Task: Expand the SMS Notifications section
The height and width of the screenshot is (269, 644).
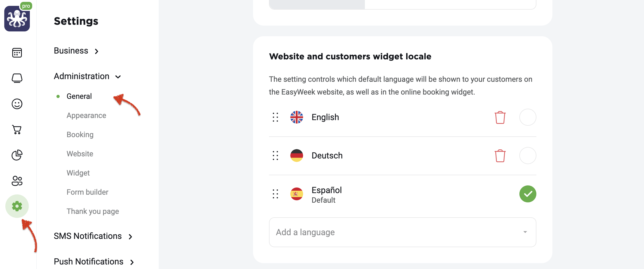Action: tap(93, 236)
